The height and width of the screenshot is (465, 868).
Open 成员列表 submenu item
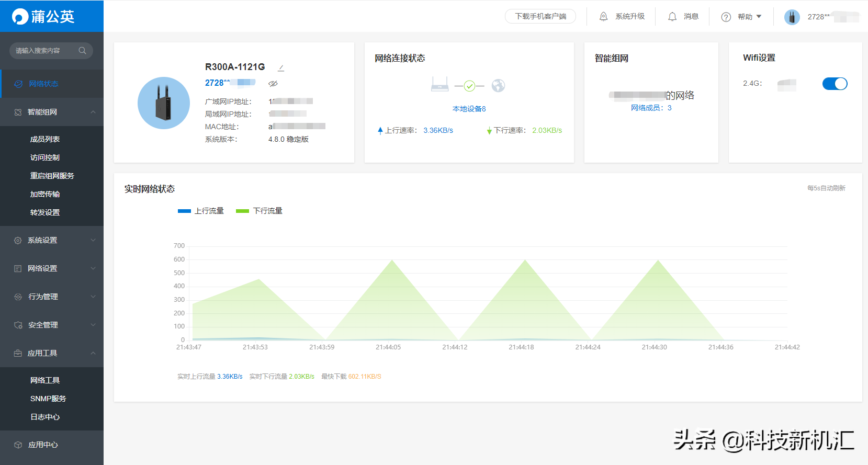pyautogui.click(x=45, y=139)
